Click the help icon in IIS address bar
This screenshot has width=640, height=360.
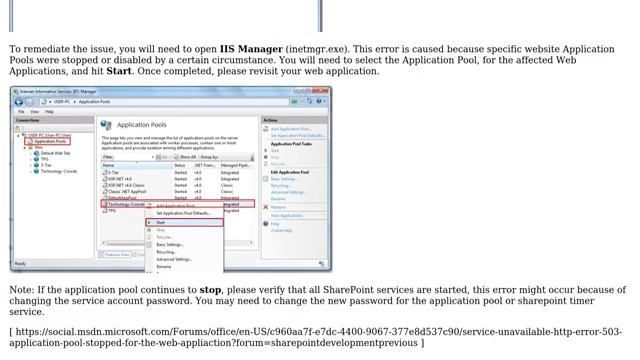pos(319,101)
